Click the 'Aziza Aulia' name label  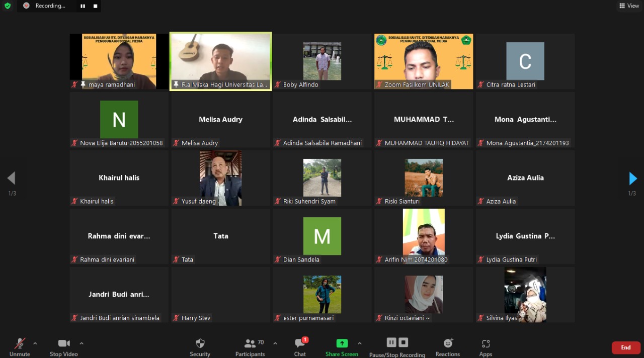click(501, 201)
